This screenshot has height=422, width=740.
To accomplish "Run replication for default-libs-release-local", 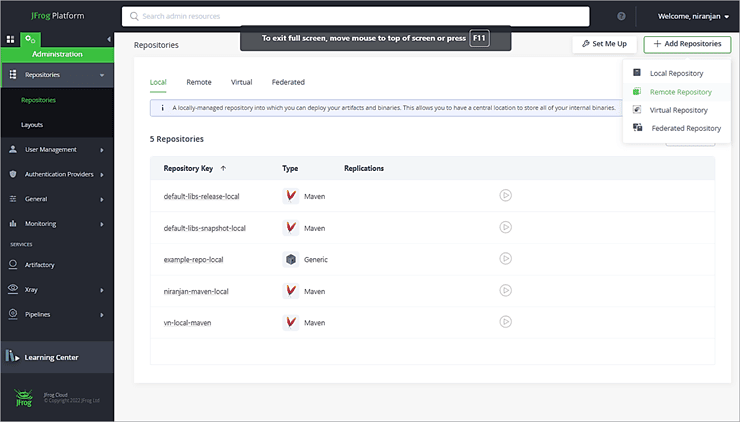I will 505,196.
